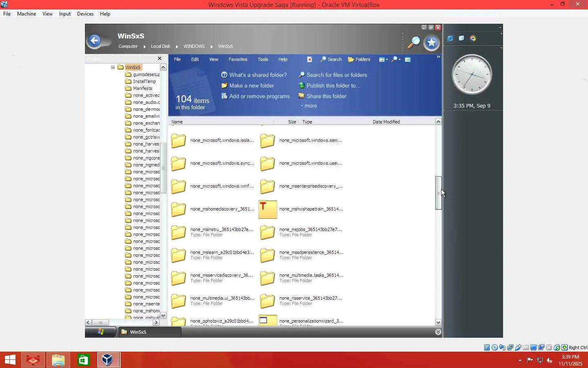The width and height of the screenshot is (588, 368).
Task: Select none_msjobs folder icon
Action: pos(267,232)
